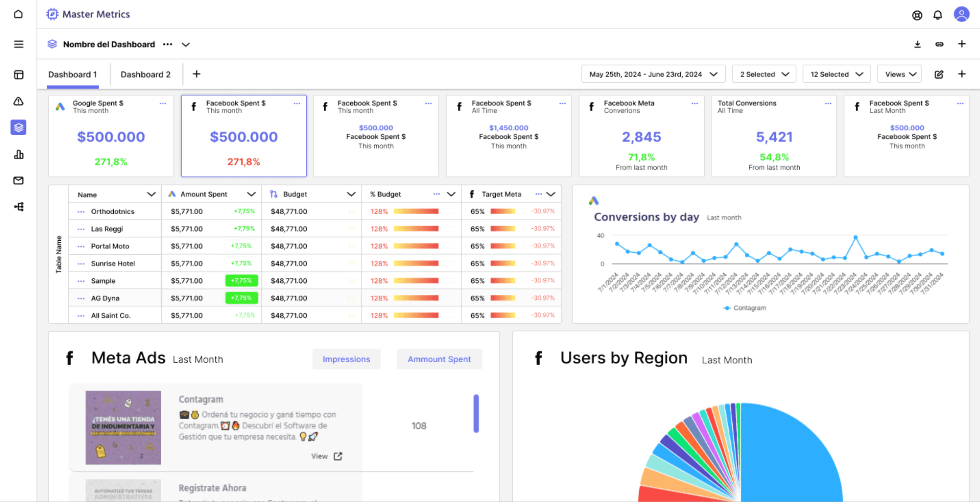Switch Meta Ads to Impressions
Viewport: 980px width, 502px height.
click(347, 359)
